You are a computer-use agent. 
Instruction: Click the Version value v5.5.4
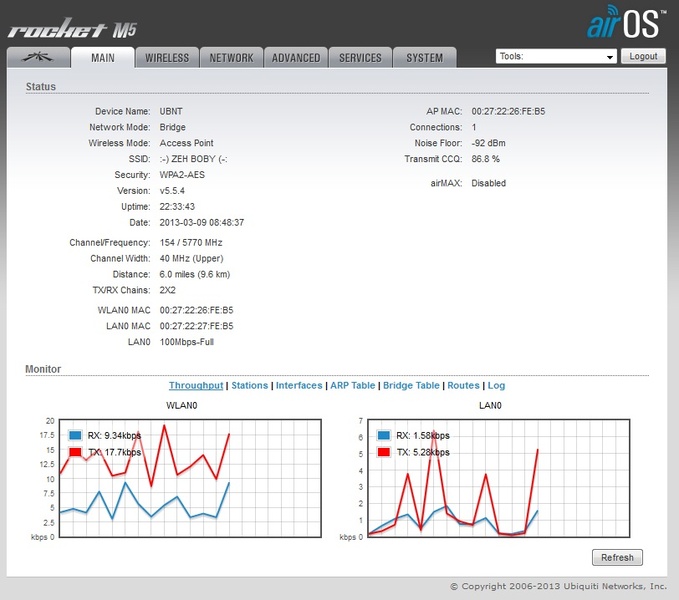coord(172,190)
